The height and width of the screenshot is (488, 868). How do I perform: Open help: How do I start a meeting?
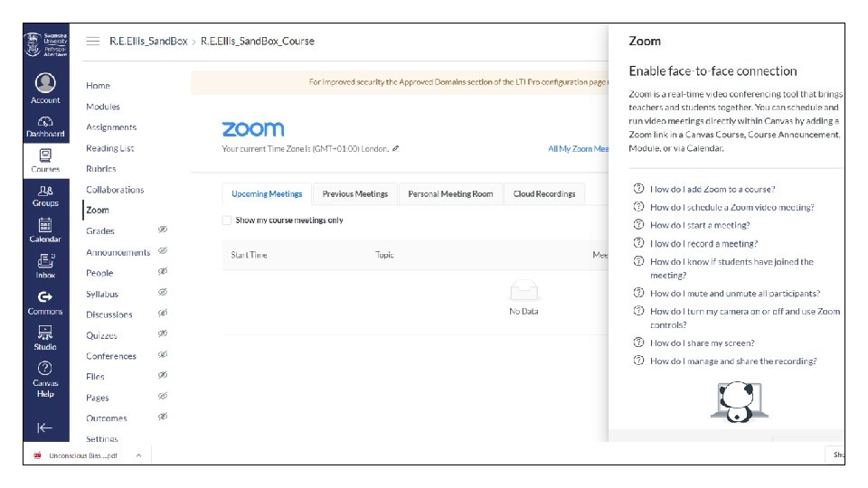click(x=700, y=225)
